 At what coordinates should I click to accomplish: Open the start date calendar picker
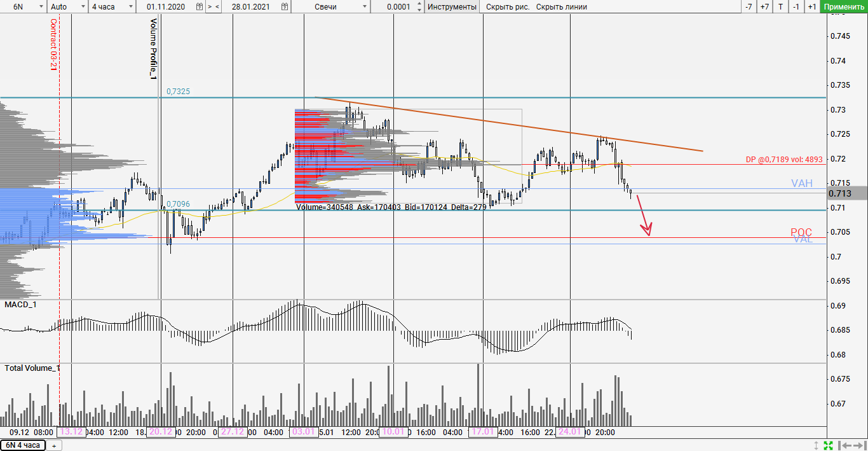(x=200, y=7)
